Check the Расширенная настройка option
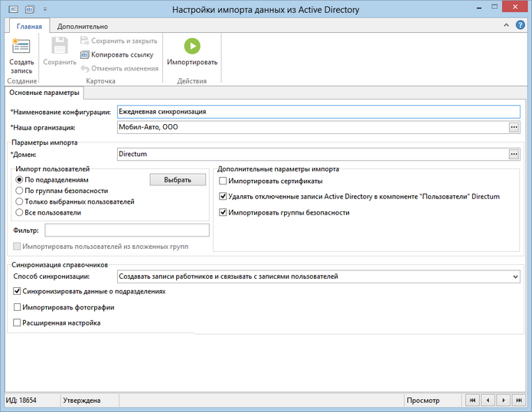The width and height of the screenshot is (532, 412). [x=17, y=322]
